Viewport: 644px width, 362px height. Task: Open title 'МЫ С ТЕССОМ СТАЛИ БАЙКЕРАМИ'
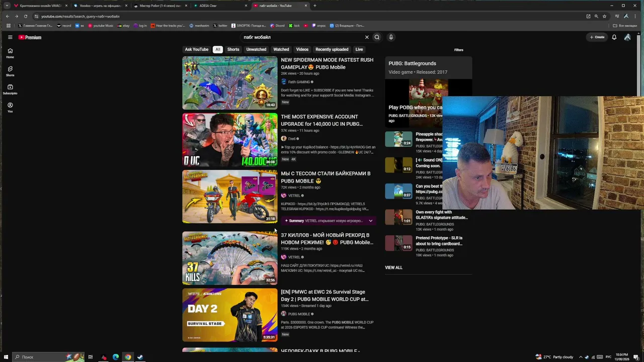point(326,177)
